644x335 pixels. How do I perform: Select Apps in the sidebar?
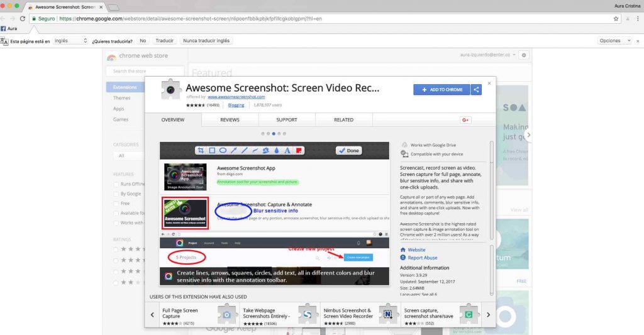(x=119, y=109)
